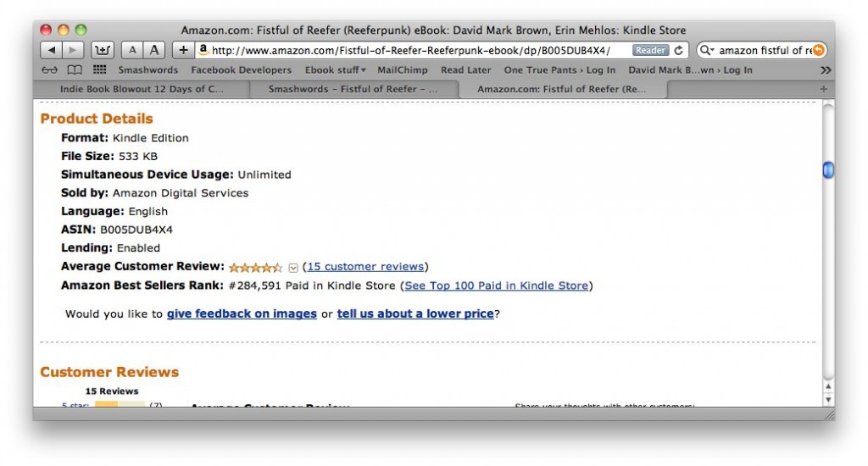Expand the star rating breakdown dropdown arrow
The width and height of the screenshot is (868, 466).
(x=293, y=268)
